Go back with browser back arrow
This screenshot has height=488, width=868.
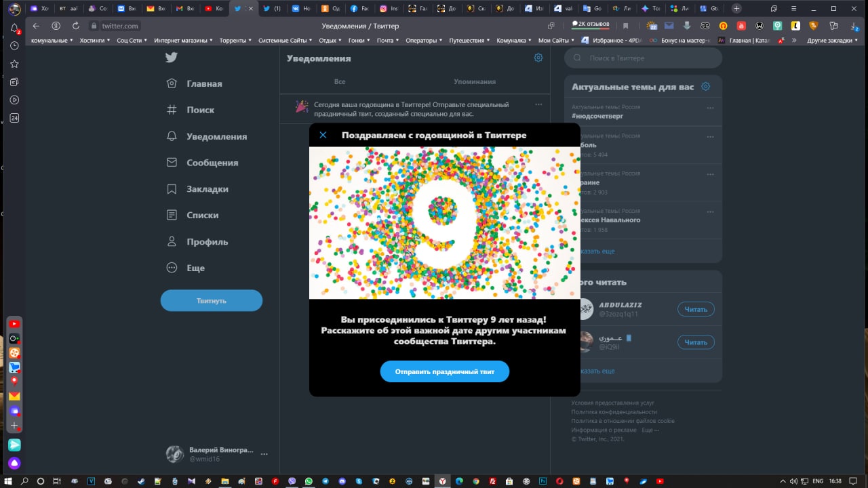[36, 26]
